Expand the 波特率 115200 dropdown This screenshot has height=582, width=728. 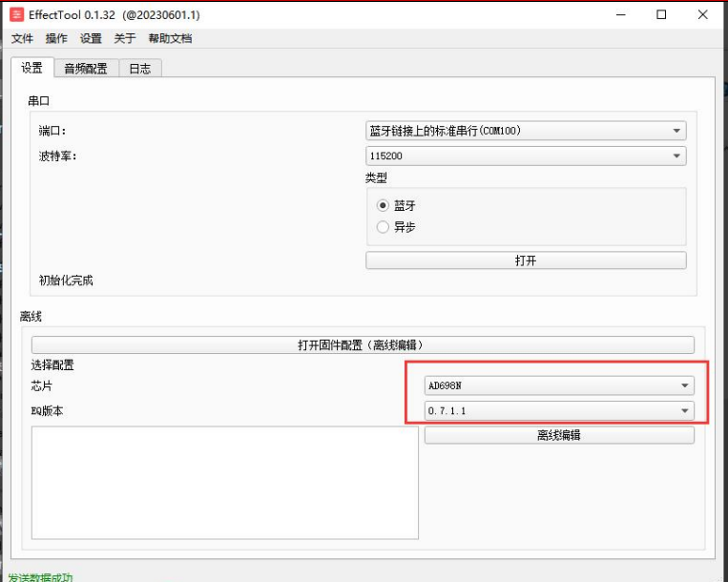526,156
